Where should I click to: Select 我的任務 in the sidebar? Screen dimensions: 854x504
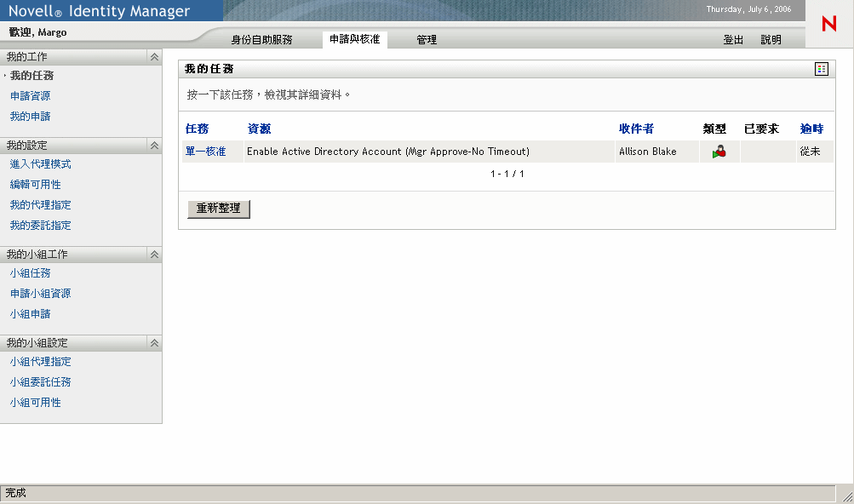tap(32, 76)
